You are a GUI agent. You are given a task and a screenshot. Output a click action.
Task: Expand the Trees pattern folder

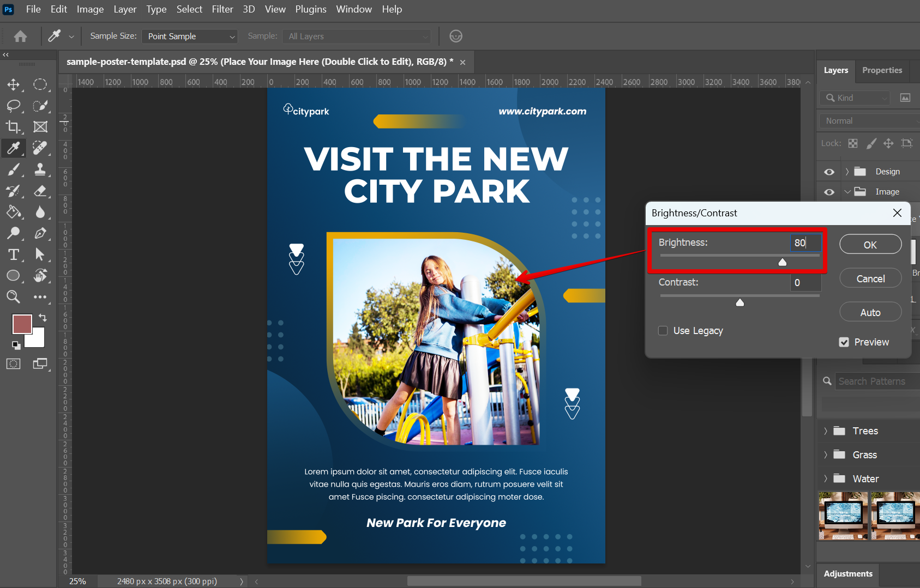(826, 431)
